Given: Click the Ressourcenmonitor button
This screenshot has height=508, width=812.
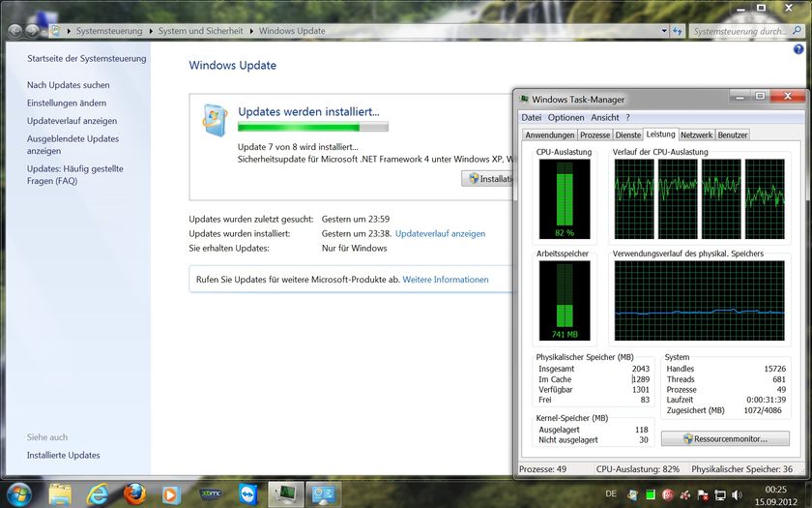Looking at the screenshot, I should (725, 438).
